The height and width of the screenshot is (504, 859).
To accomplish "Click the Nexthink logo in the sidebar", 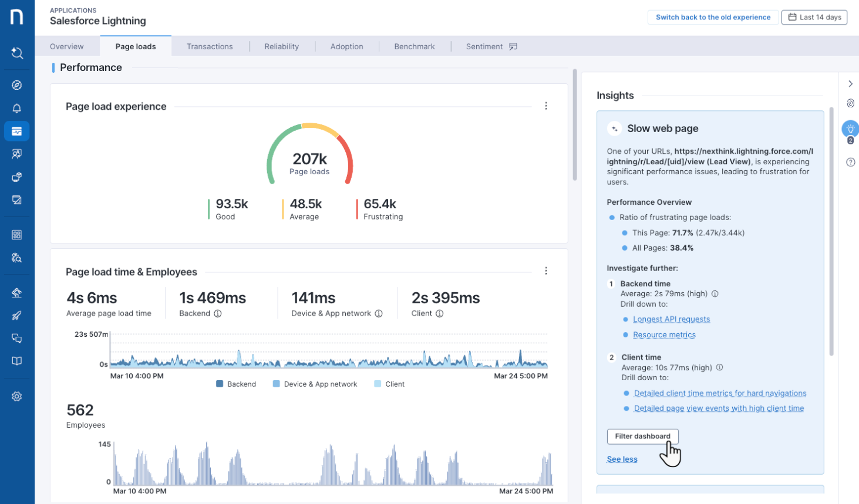I will pos(17,17).
